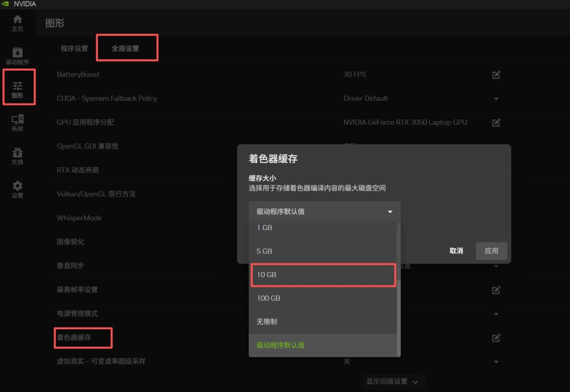Click the NVIDIA logo in title bar
Viewport: 570px width, 392px height.
click(5, 4)
